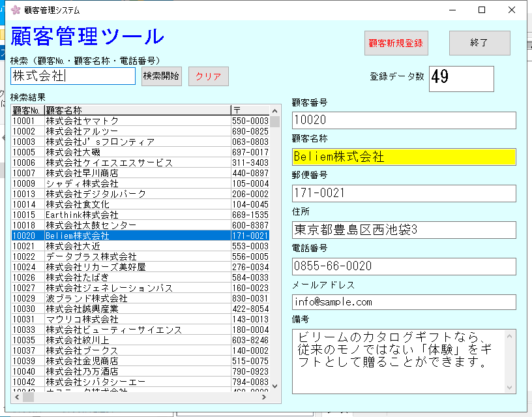The image size is (532, 417).
Task: Select row 株式会社ブークス
Action: pos(140,351)
